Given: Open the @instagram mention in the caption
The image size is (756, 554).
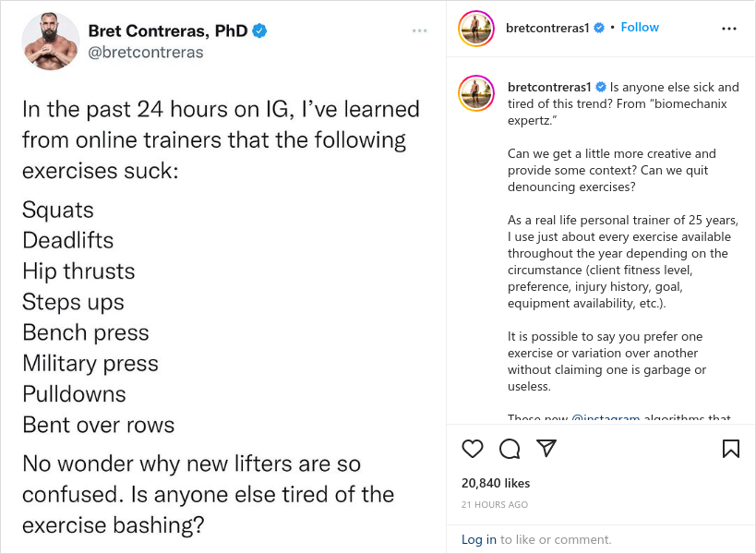Looking at the screenshot, I should tap(606, 417).
